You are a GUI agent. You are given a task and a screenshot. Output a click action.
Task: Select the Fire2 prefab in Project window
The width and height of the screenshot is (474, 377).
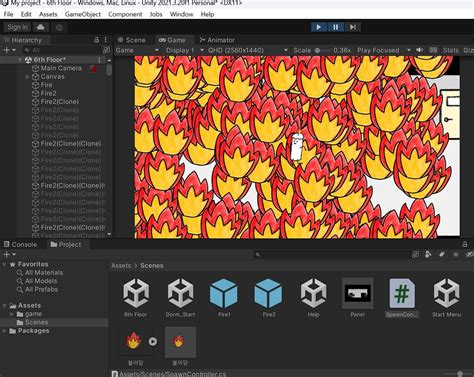pos(268,298)
